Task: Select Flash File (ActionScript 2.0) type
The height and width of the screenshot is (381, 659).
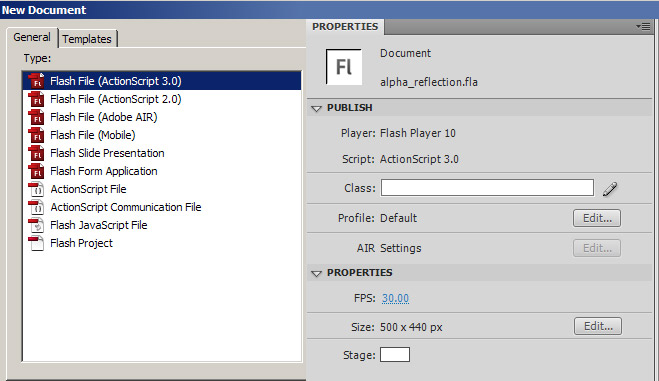Action: pyautogui.click(x=162, y=99)
